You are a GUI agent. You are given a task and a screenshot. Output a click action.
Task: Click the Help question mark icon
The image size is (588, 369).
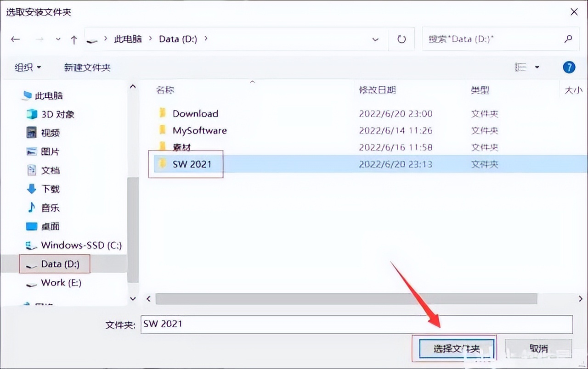(x=569, y=67)
